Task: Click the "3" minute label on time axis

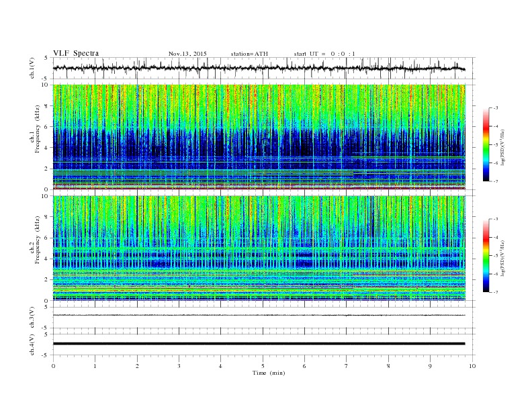Action: pos(179,366)
